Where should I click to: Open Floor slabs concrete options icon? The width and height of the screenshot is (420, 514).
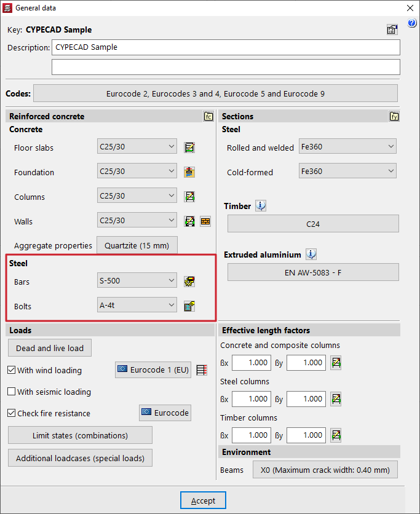[x=189, y=148]
